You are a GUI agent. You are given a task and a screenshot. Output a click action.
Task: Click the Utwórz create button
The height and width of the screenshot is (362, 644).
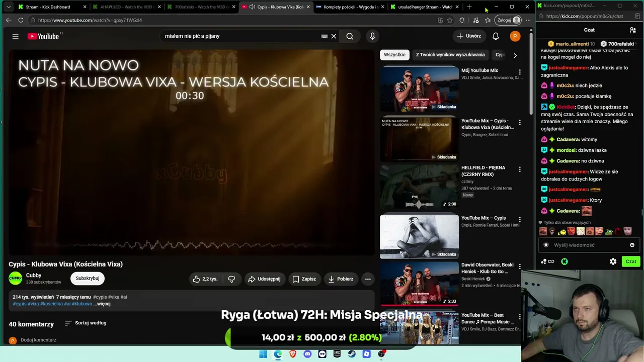(469, 36)
